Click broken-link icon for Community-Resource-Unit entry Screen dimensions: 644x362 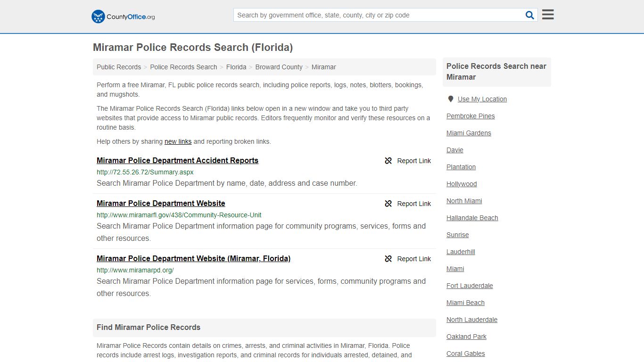point(388,204)
